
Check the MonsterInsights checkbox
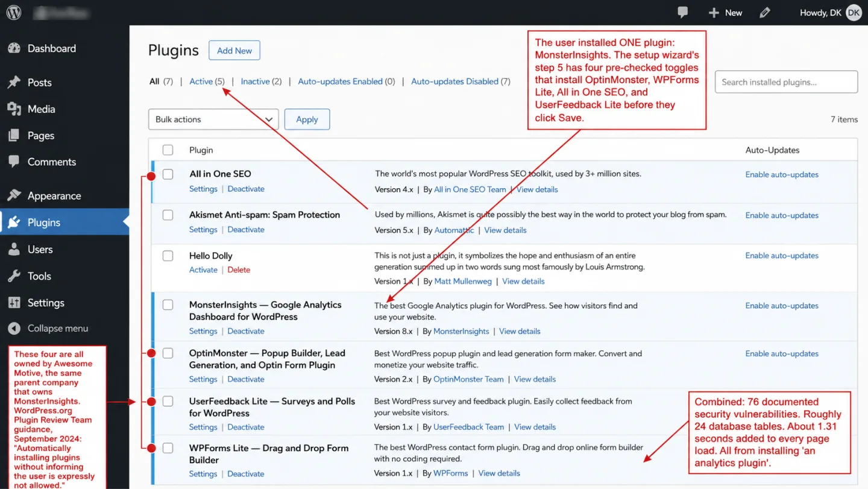click(168, 305)
